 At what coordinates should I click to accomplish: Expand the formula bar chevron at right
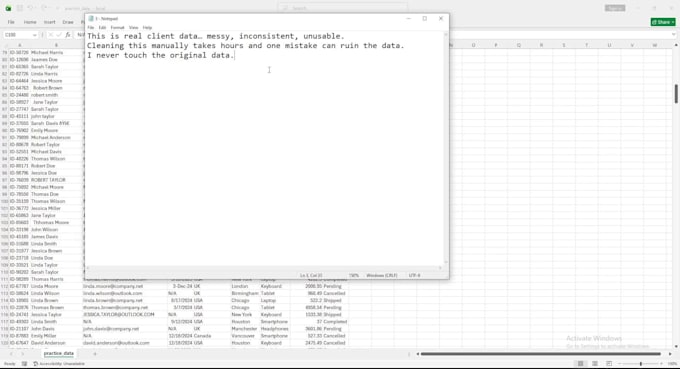[673, 35]
